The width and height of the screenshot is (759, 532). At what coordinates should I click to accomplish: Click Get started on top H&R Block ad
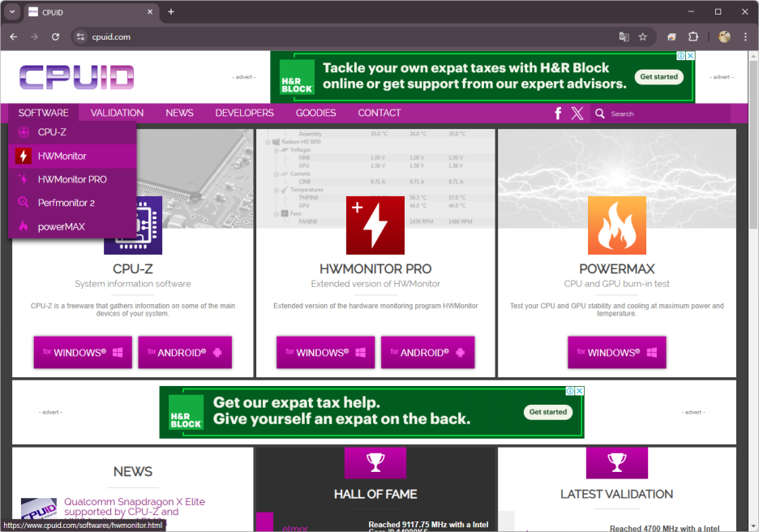tap(658, 77)
